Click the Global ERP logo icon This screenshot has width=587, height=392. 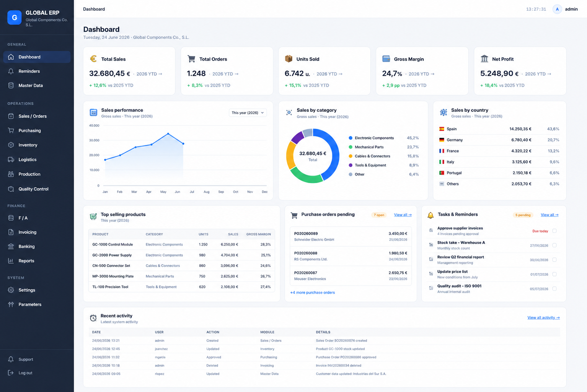(15, 17)
